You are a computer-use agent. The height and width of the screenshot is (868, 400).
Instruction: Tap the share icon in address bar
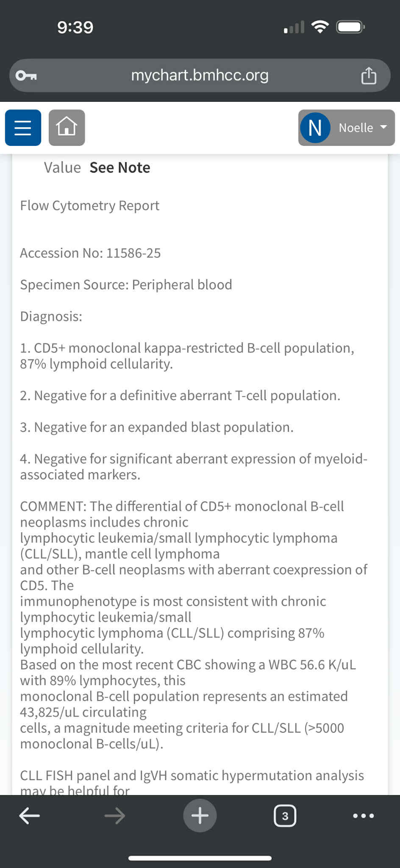(368, 76)
